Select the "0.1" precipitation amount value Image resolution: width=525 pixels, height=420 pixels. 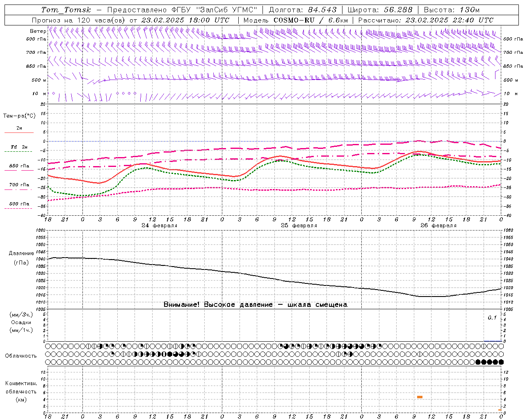(492, 318)
